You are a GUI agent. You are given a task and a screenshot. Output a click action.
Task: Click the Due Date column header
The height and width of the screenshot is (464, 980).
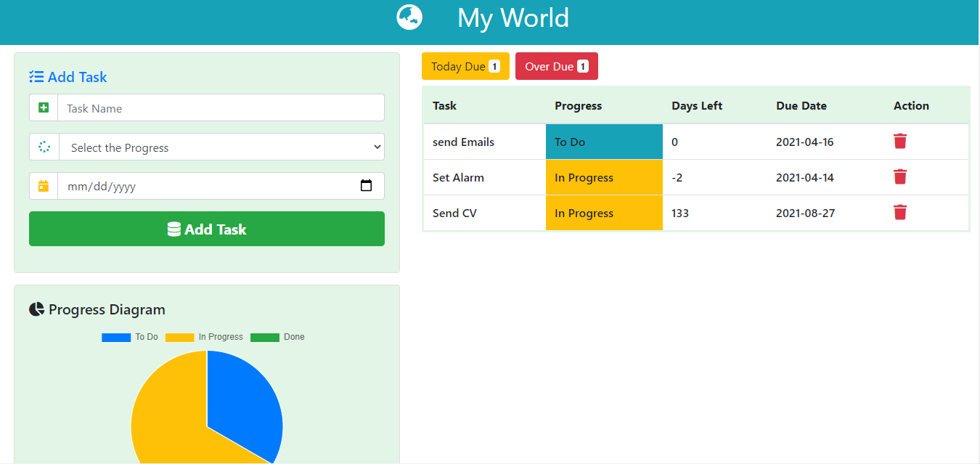coord(801,105)
